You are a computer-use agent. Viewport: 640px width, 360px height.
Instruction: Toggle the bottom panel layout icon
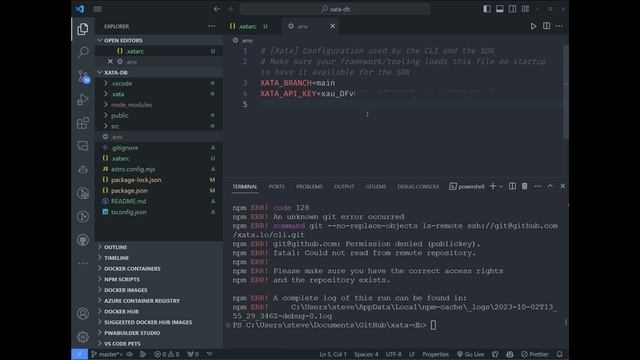[x=500, y=9]
